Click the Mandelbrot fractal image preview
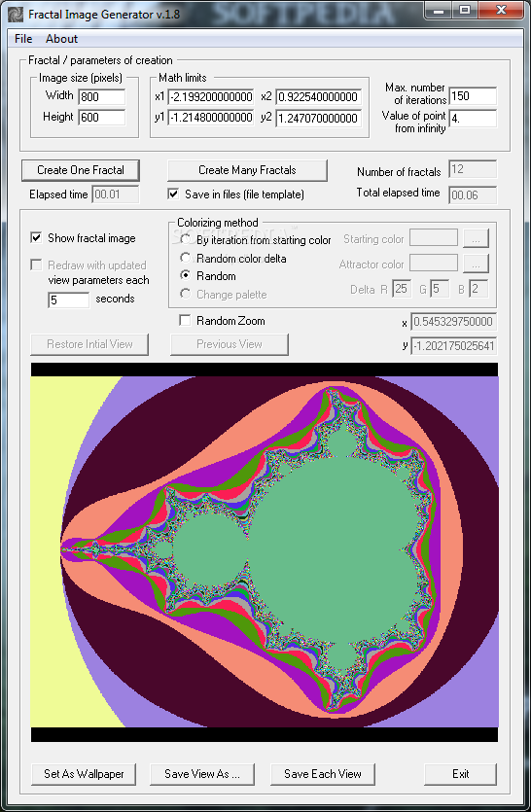 click(265, 552)
